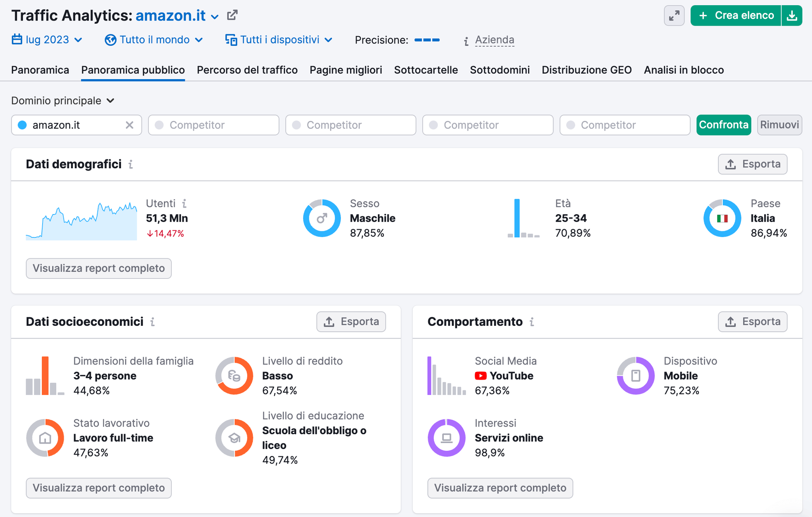
Task: Open the Distribuzione GEO tab
Action: (586, 70)
